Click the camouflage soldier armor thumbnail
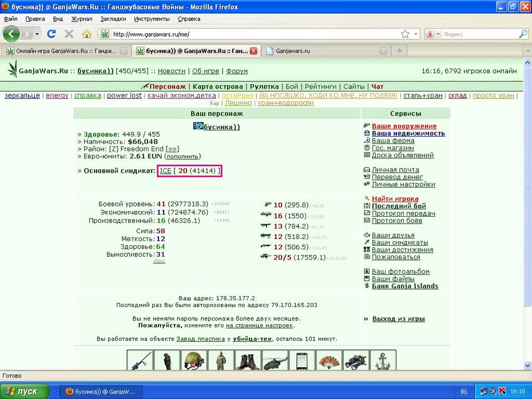This screenshot has width=532, height=399. [x=221, y=360]
